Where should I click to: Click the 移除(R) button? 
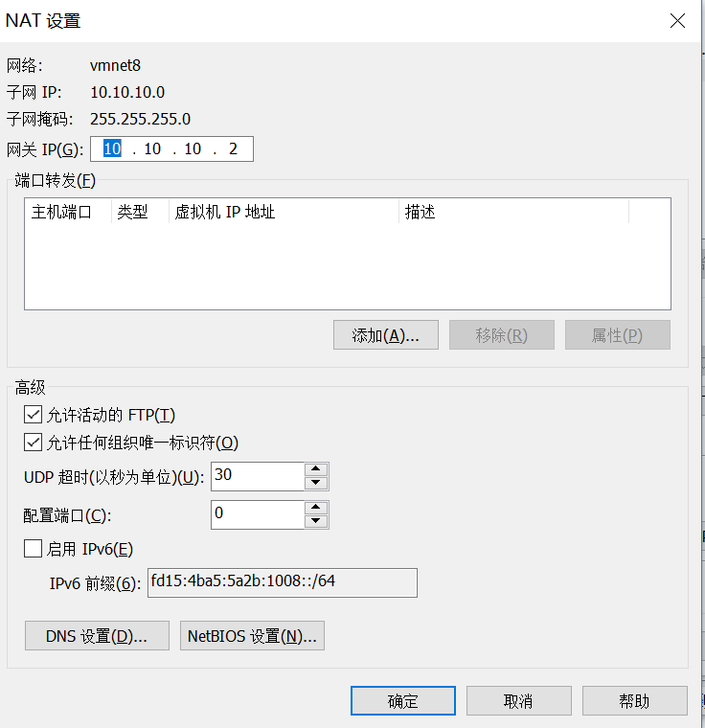click(x=502, y=334)
